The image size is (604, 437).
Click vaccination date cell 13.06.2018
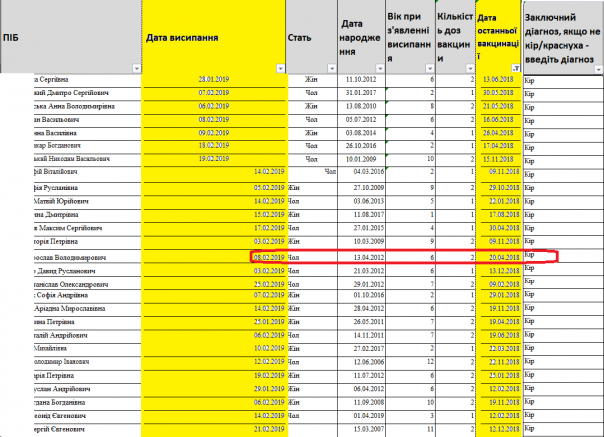coord(497,79)
